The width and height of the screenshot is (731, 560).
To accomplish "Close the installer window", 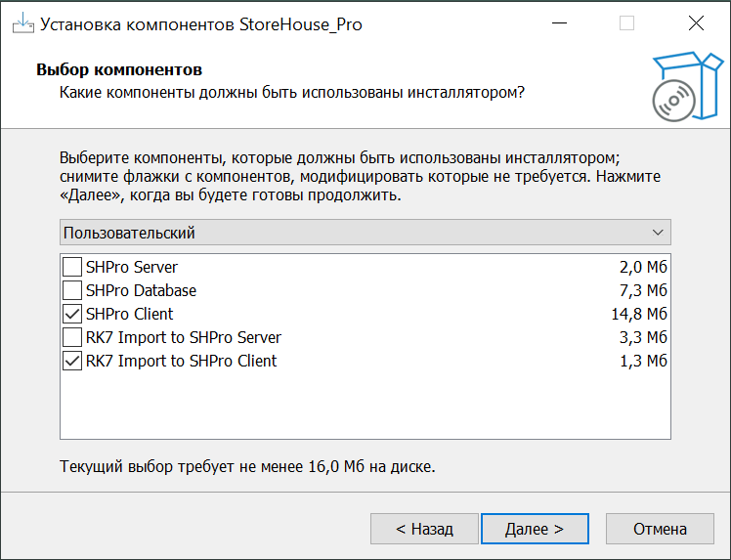I will point(695,23).
